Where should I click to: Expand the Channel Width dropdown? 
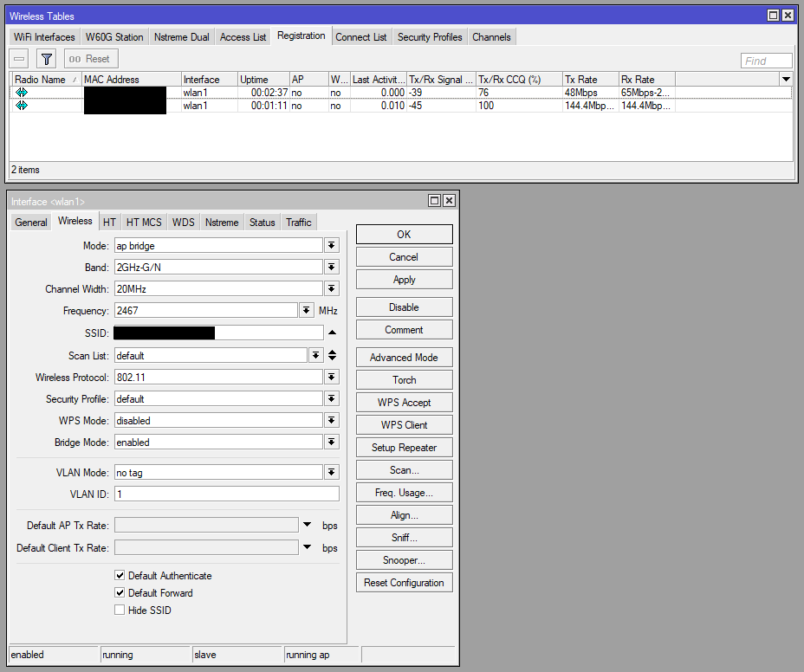(332, 289)
